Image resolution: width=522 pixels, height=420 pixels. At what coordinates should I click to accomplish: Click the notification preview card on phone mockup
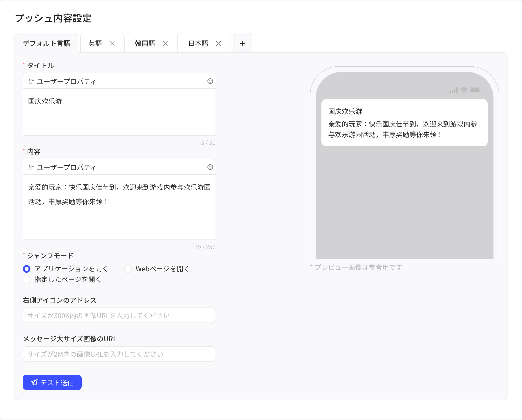coord(404,123)
